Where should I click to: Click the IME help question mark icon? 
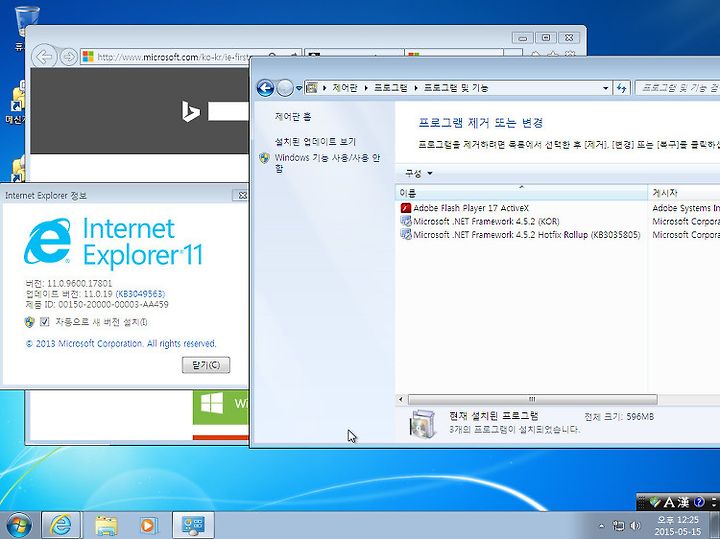point(699,502)
